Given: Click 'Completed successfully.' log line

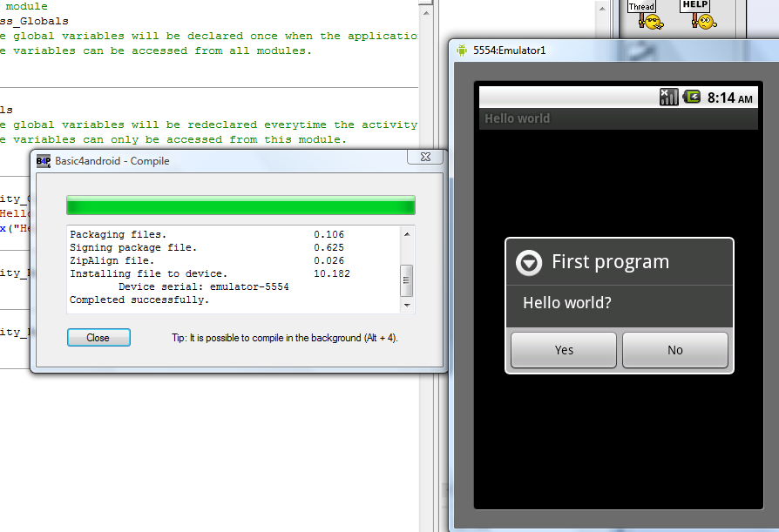Looking at the screenshot, I should point(139,300).
